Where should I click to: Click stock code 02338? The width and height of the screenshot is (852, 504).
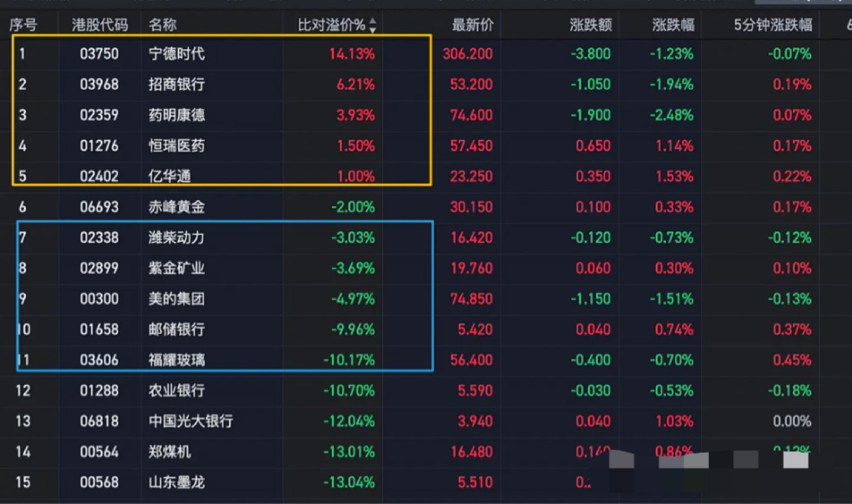tap(99, 238)
